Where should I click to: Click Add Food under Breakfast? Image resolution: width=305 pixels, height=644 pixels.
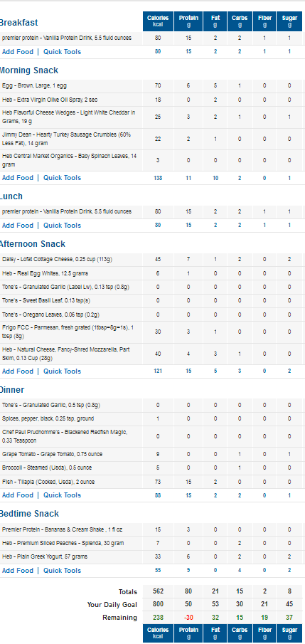pyautogui.click(x=18, y=52)
